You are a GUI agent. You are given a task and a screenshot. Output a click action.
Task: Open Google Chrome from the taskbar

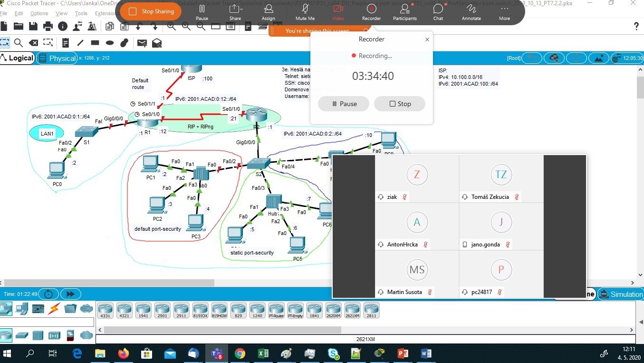coord(240,353)
